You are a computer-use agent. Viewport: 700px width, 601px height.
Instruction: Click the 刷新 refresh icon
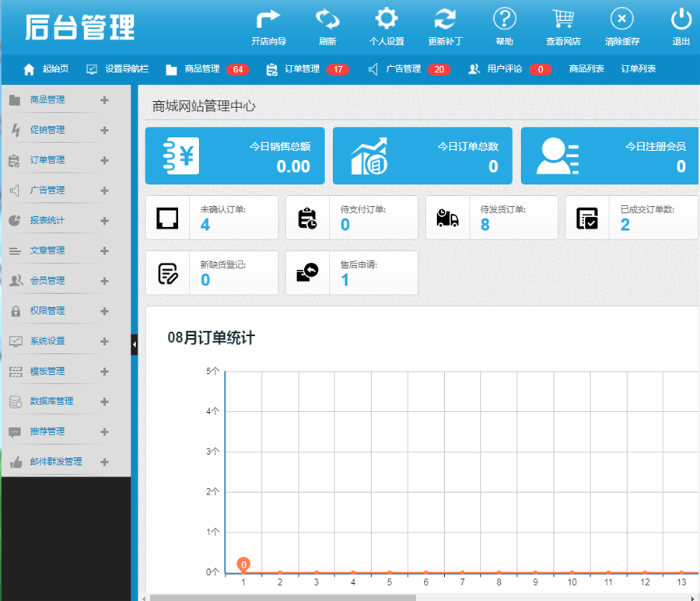(x=327, y=19)
